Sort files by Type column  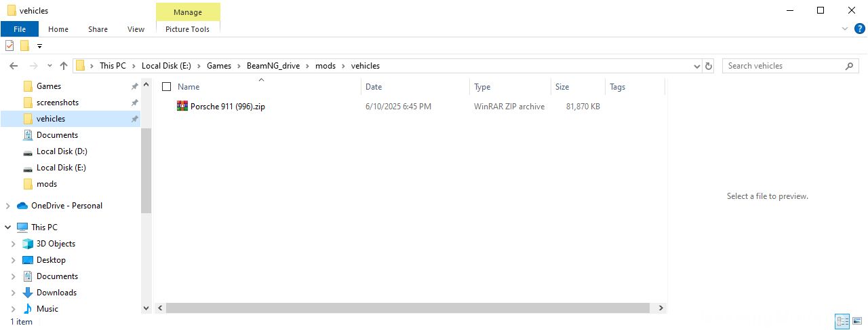(x=482, y=87)
